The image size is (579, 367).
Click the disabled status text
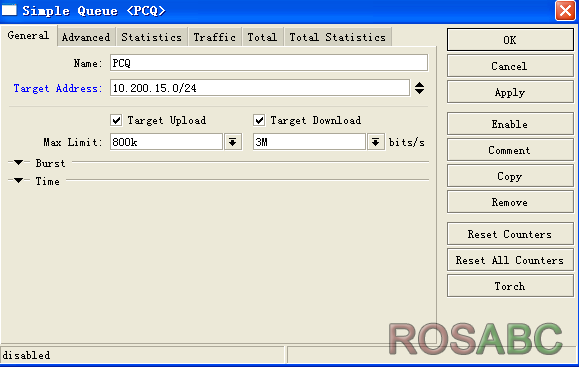[x=26, y=355]
